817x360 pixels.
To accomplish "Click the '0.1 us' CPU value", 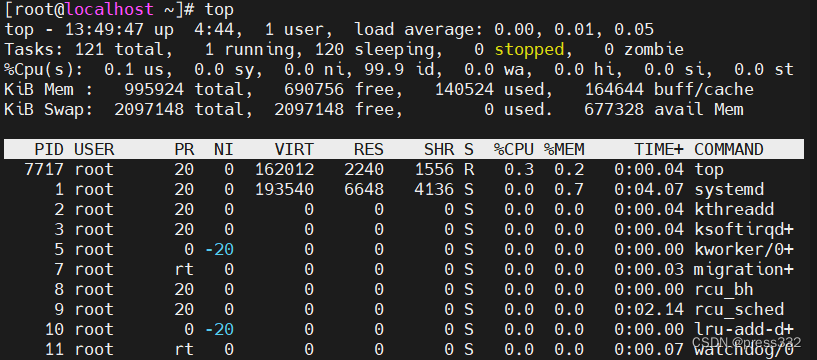I will click(134, 69).
